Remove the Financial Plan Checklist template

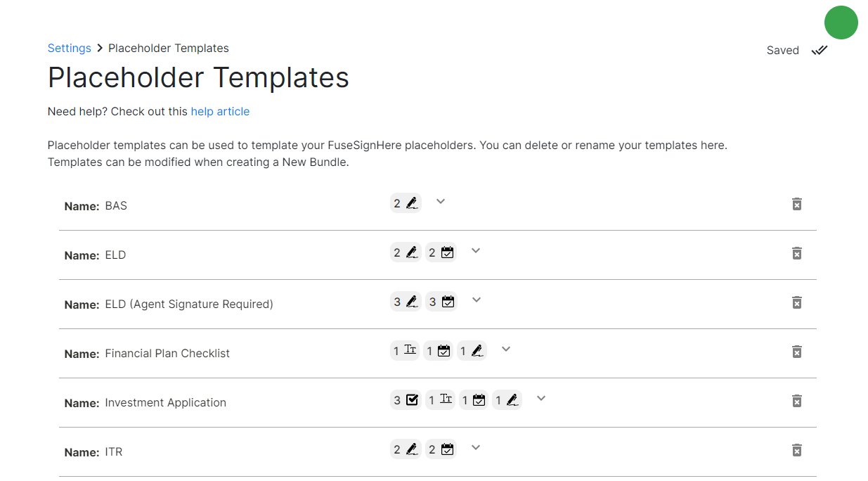796,352
